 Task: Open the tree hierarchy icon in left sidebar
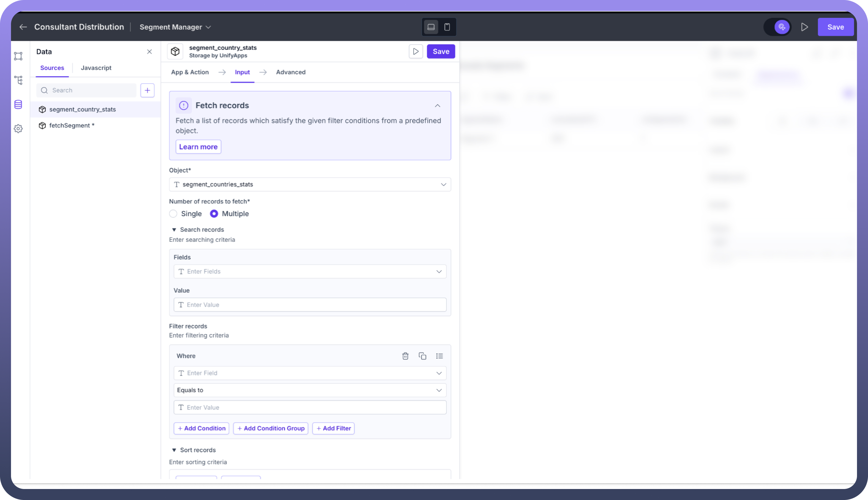pyautogui.click(x=18, y=80)
